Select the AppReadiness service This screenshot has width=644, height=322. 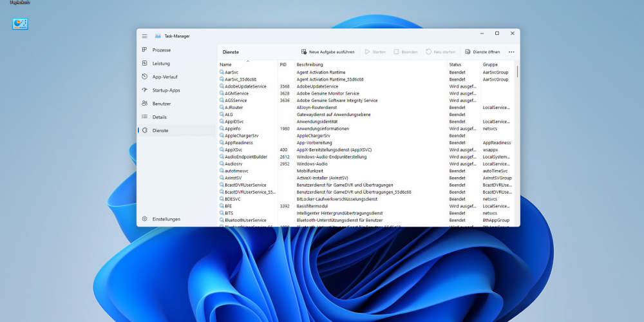coord(366,142)
